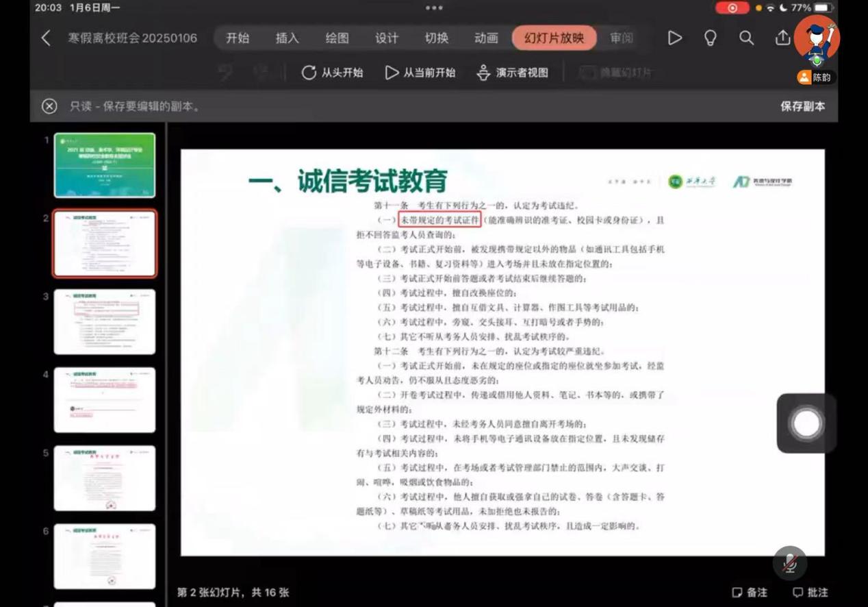The image size is (868, 607).
Task: Tap the 20:03 clock in status bar
Action: (48, 8)
